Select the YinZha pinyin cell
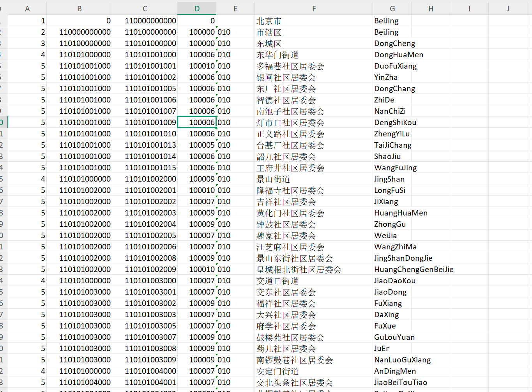 click(x=392, y=77)
